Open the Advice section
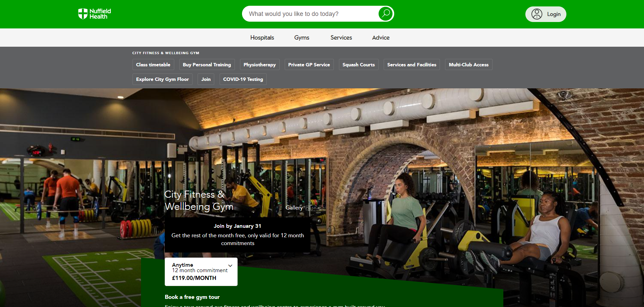 [380, 37]
